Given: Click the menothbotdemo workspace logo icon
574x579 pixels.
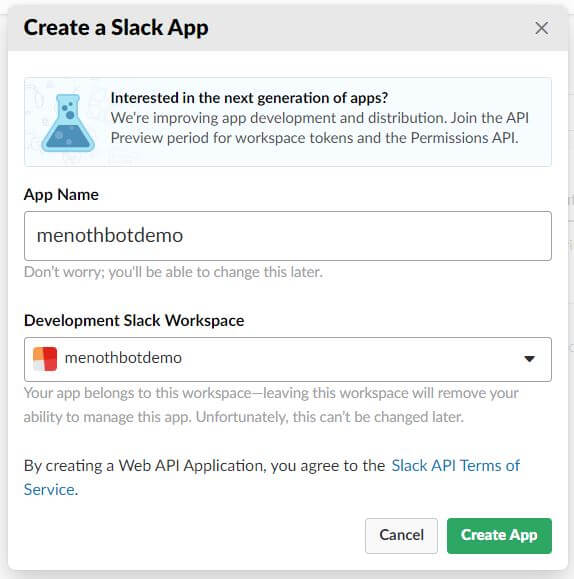Looking at the screenshot, I should [x=45, y=359].
